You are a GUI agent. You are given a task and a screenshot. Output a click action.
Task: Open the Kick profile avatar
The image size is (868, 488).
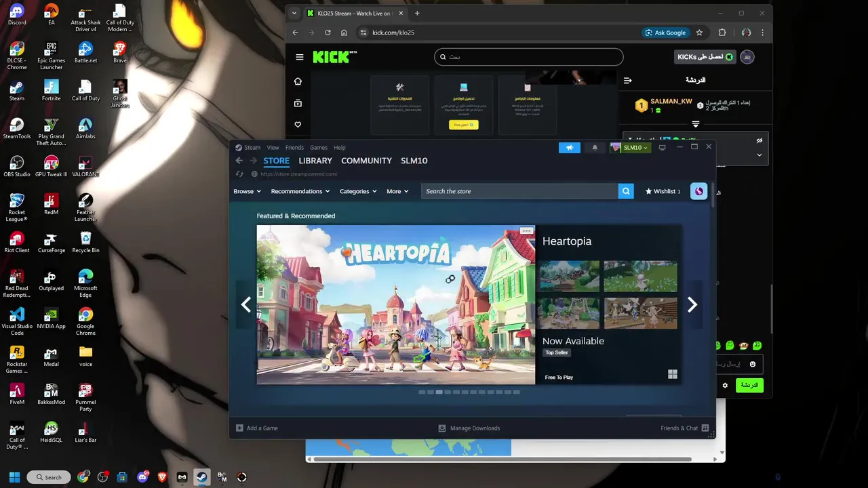point(747,57)
